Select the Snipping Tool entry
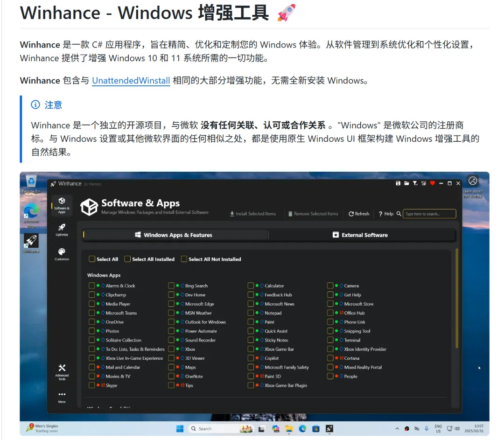Screen dimensions: 504x440 tap(357, 331)
